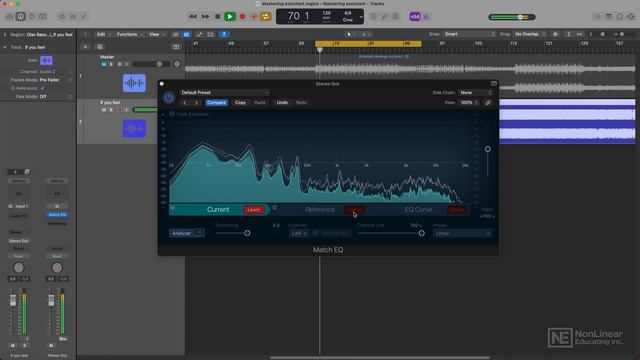Viewport: 640px width, 360px height.
Task: Switch to grid view icon
Action: pyautogui.click(x=187, y=35)
